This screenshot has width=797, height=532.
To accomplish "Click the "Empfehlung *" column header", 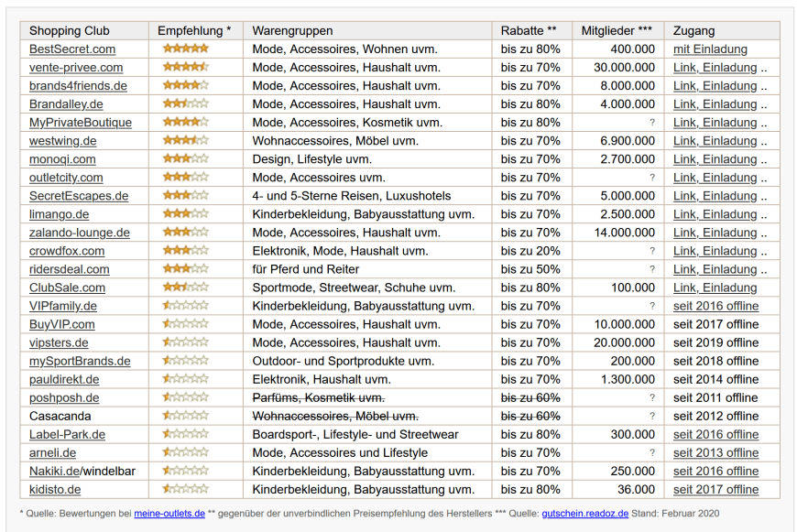I will coord(194,31).
